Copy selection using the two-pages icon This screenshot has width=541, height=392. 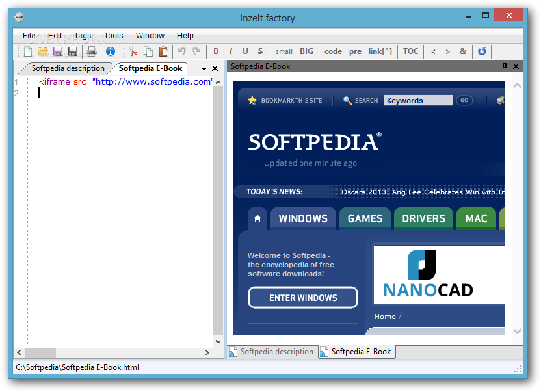[x=148, y=51]
